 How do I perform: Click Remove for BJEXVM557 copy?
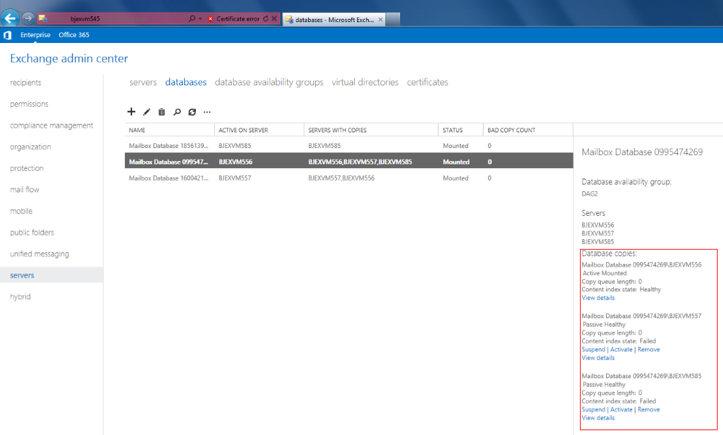point(648,350)
